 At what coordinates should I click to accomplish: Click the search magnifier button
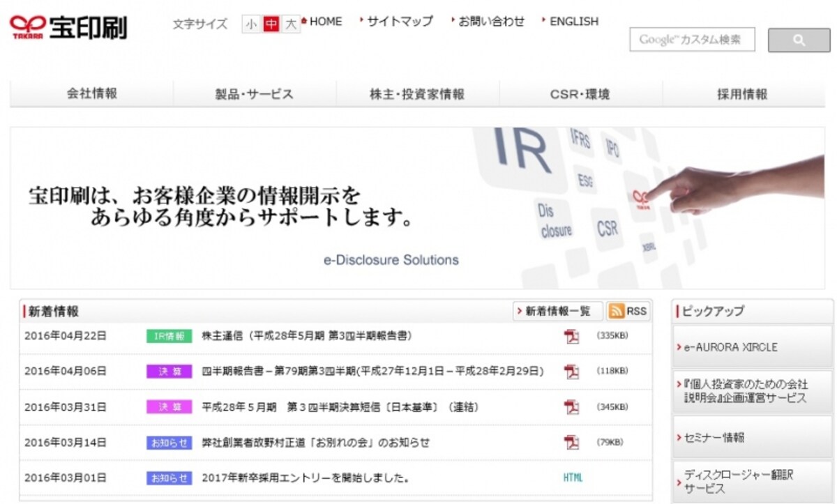point(799,40)
